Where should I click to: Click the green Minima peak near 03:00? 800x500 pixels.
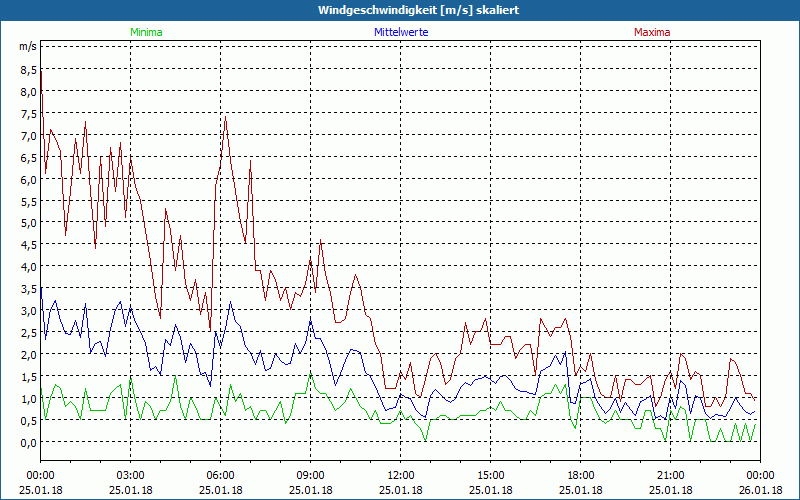(x=131, y=378)
